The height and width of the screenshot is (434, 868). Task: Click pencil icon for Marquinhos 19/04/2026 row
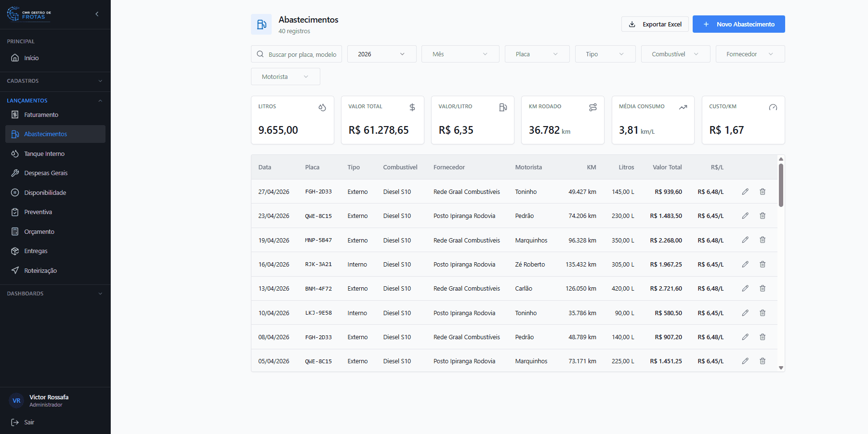(x=745, y=240)
